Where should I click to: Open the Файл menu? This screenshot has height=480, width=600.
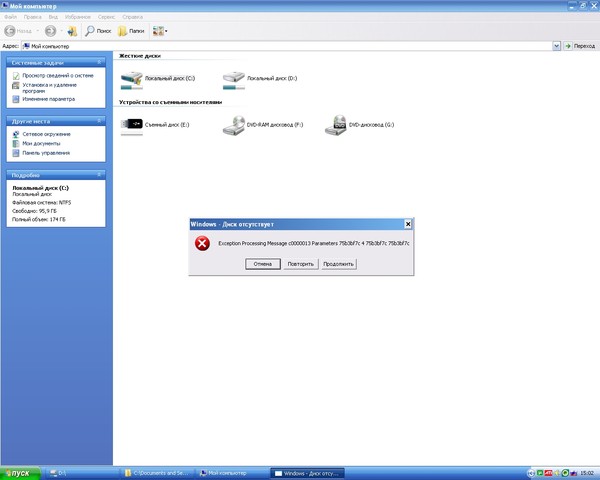click(8, 17)
